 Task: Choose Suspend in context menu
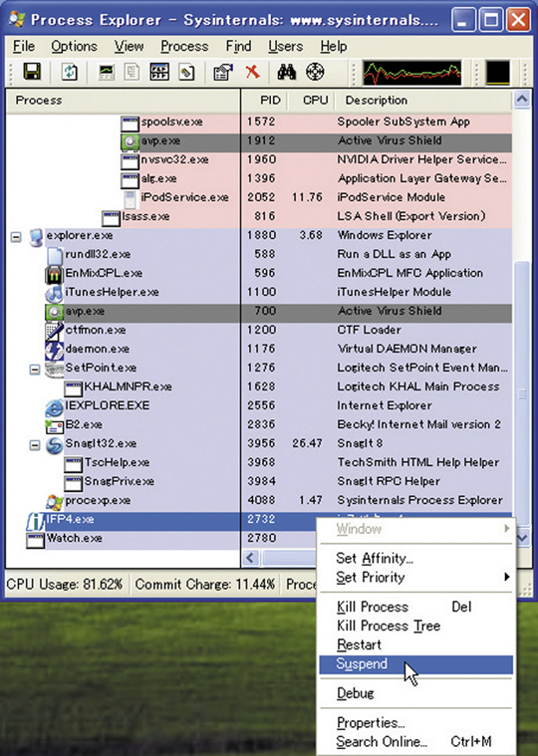(x=416, y=664)
